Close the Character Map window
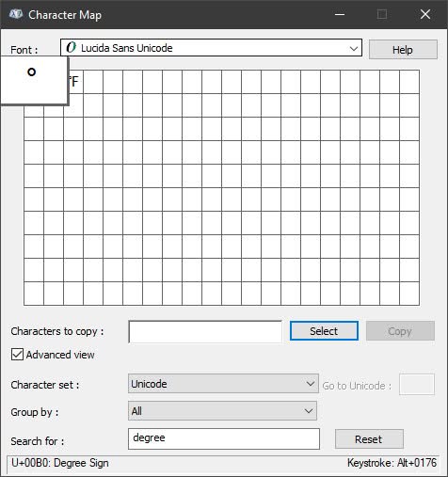The image size is (448, 477). tap(425, 14)
